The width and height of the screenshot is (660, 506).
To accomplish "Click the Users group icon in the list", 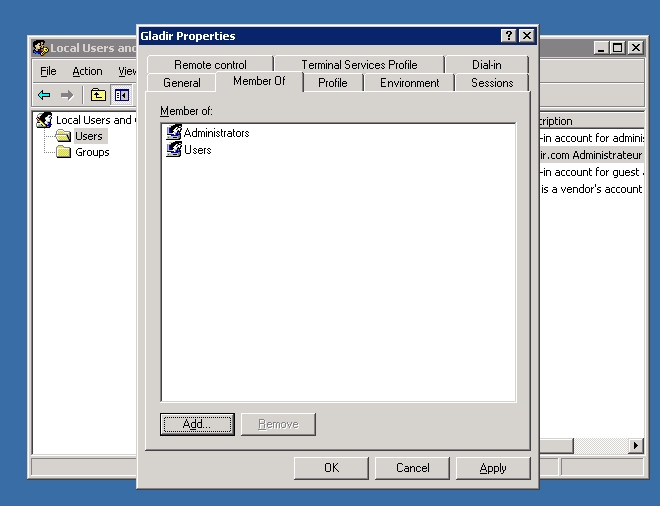I will [x=174, y=149].
